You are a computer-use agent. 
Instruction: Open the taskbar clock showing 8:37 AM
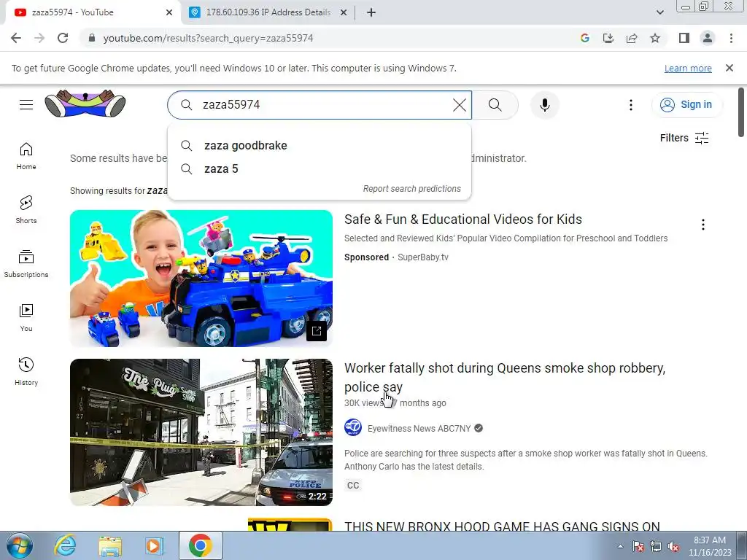(x=710, y=546)
